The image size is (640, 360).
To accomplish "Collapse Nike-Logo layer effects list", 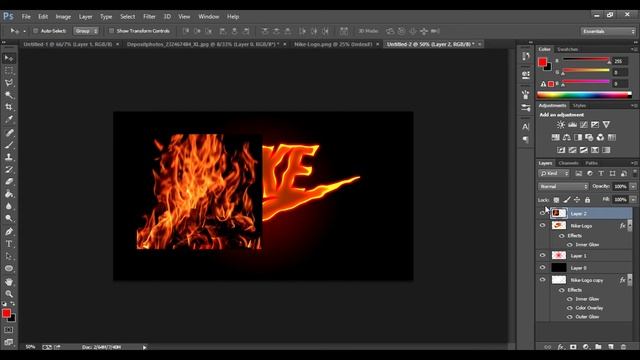I will click(x=630, y=225).
